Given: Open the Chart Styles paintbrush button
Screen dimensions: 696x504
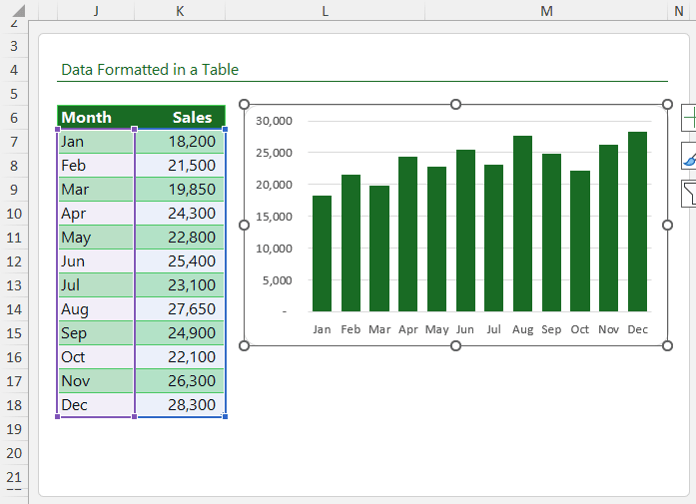Looking at the screenshot, I should point(689,156).
